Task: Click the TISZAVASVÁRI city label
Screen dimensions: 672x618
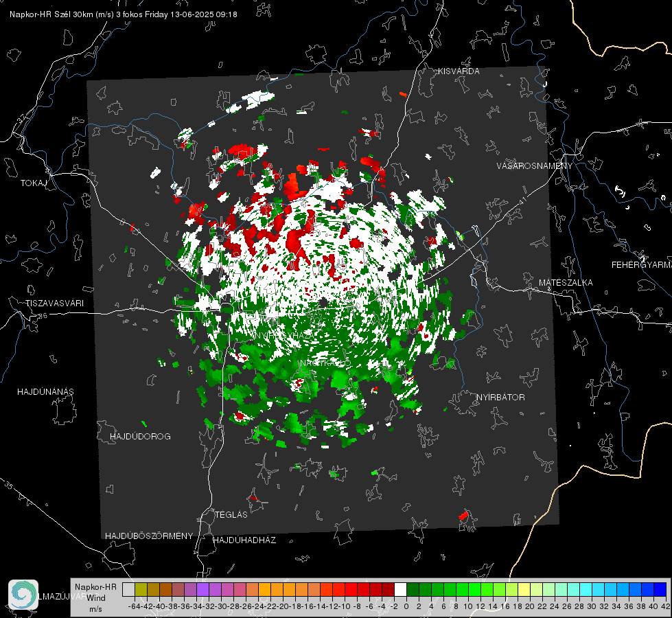Action: point(54,304)
